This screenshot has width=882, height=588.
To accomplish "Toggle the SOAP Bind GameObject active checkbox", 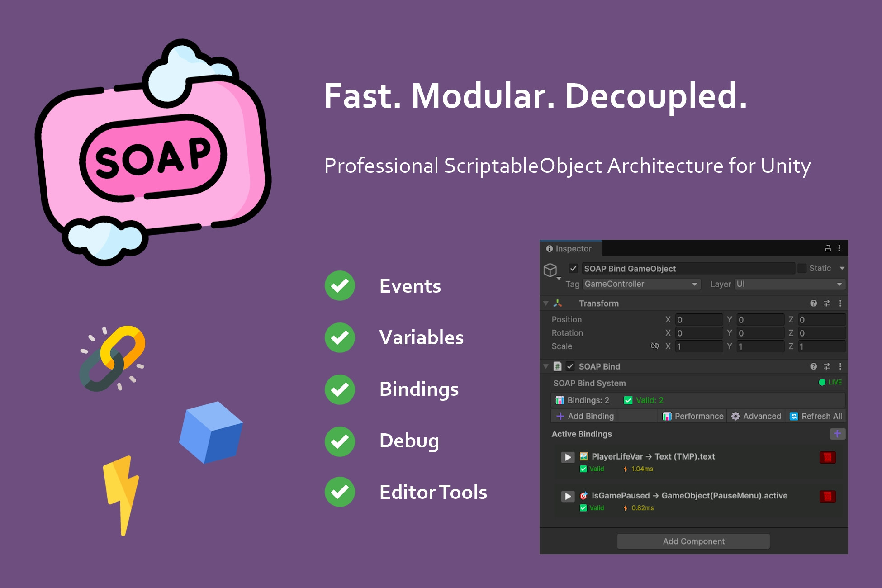I will 573,268.
